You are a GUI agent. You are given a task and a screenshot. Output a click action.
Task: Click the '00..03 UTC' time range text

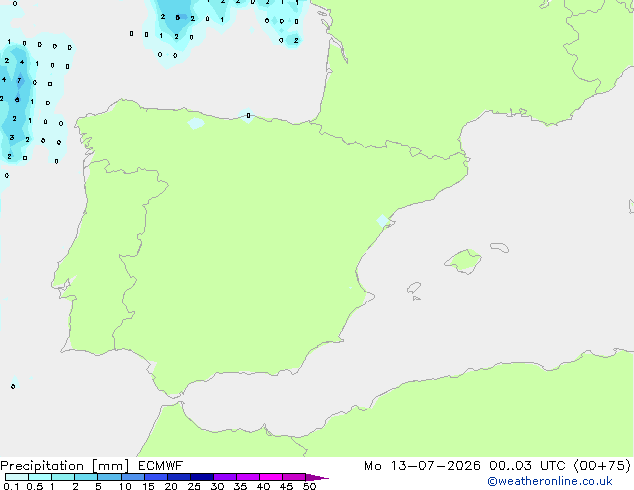(527, 466)
